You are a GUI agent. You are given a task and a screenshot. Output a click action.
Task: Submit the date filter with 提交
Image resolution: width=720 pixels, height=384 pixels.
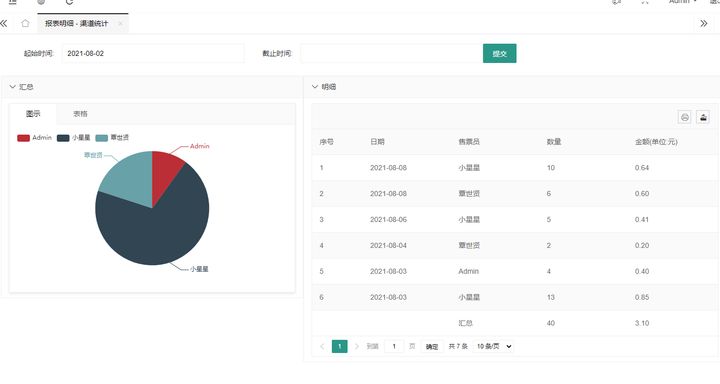(x=500, y=53)
